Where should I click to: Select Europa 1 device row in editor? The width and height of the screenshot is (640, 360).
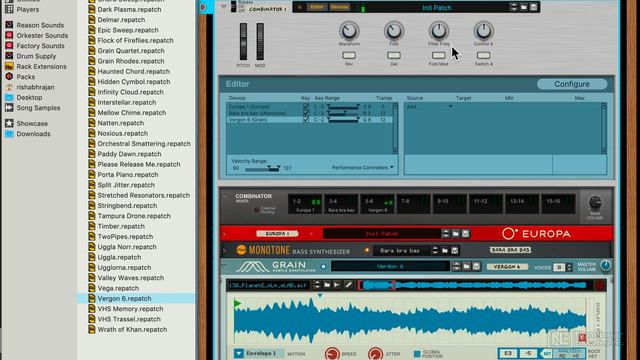tap(309, 107)
